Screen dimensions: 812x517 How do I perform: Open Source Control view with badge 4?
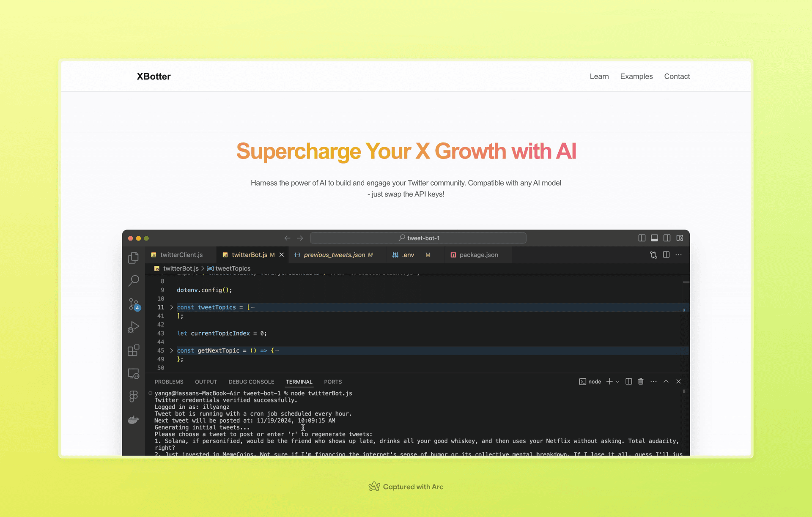click(x=134, y=304)
